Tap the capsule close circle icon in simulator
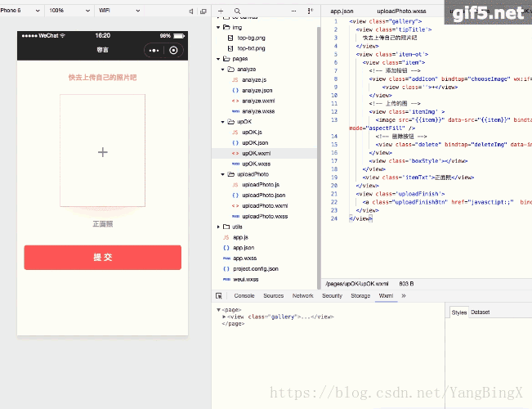This screenshot has width=532, height=409. pos(173,50)
